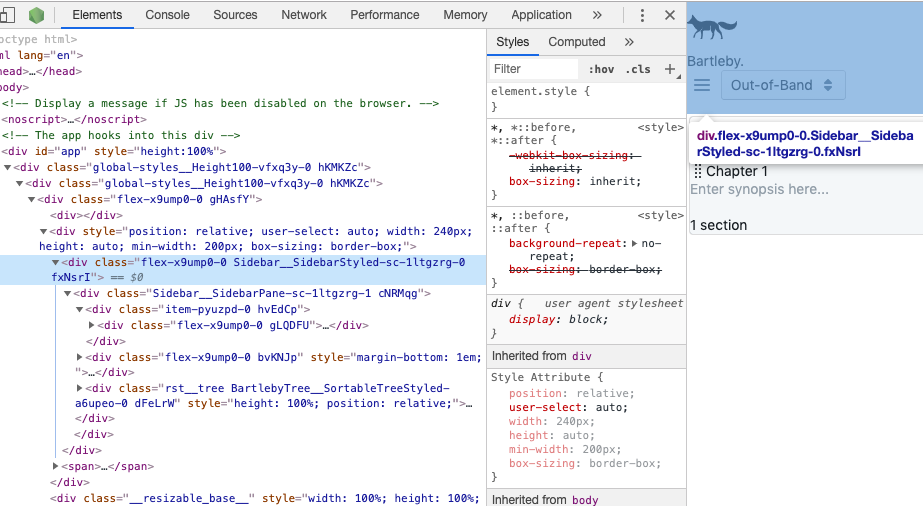
Task: Click the box-sizing: inherit value
Action: point(615,181)
